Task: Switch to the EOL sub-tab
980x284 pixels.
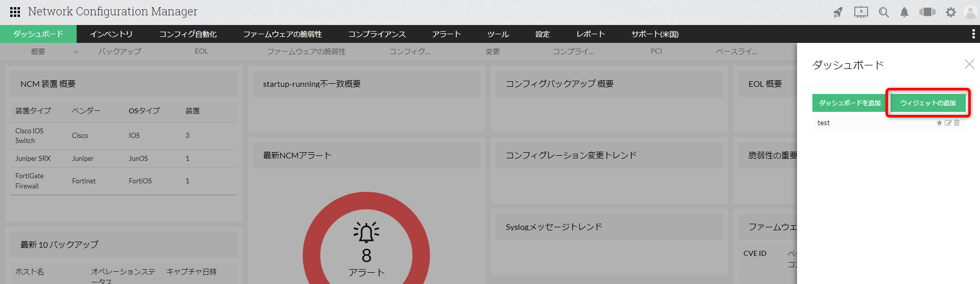Action: coord(201,52)
